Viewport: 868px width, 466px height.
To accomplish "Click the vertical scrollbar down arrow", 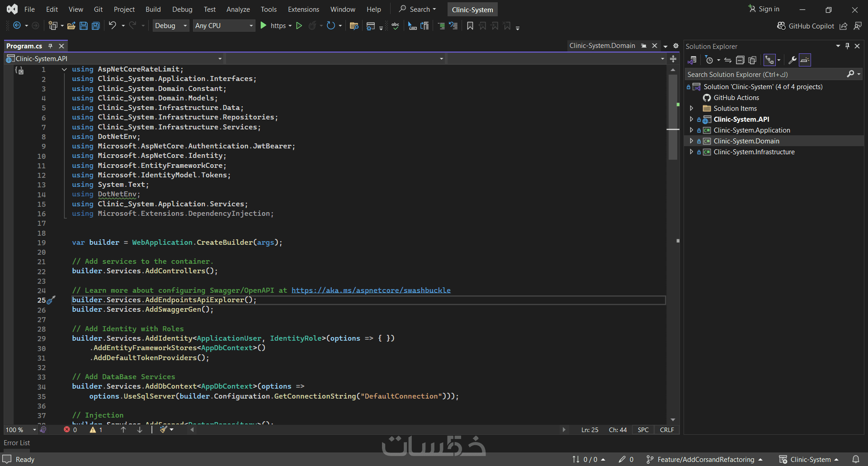I will click(673, 420).
